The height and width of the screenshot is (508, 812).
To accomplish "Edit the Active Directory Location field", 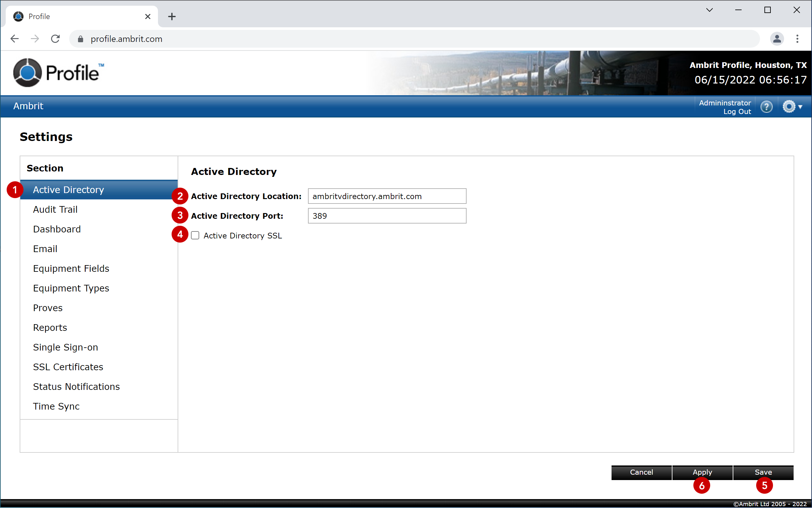I will click(387, 196).
